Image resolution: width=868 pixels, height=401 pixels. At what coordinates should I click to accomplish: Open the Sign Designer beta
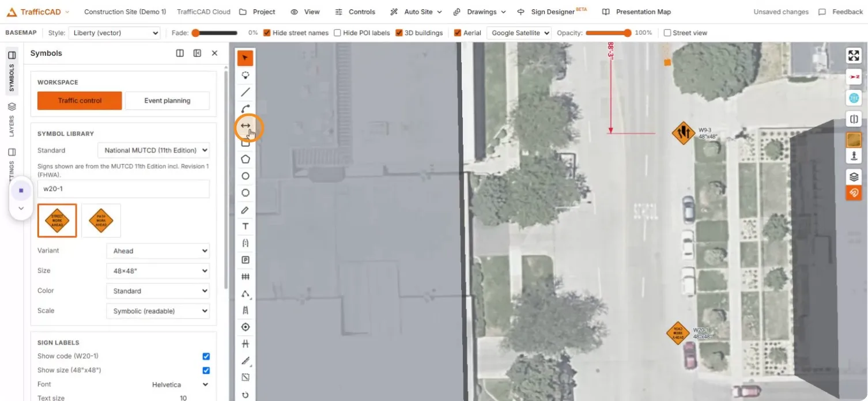click(x=552, y=12)
